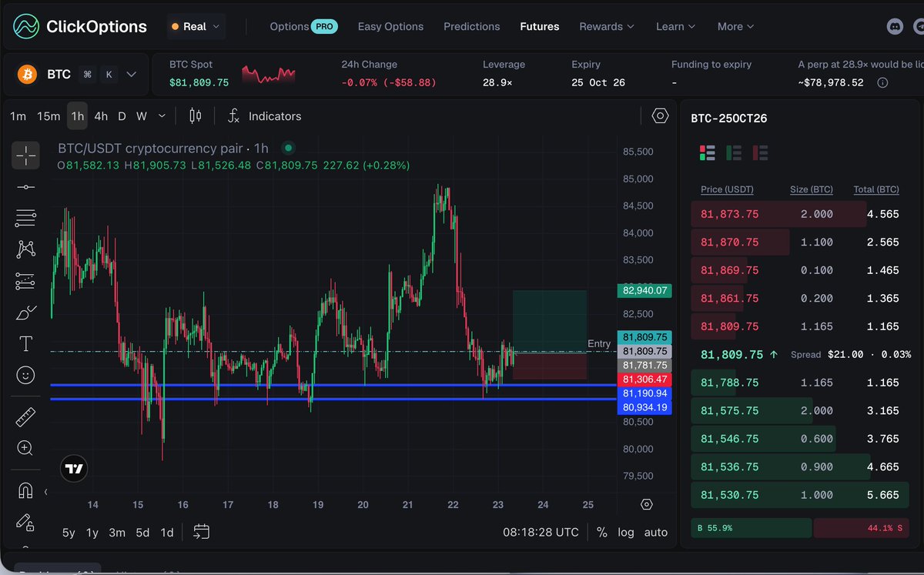Click the 44.1% S sell ratio bar
Screen dimensions: 924x575
(x=860, y=528)
